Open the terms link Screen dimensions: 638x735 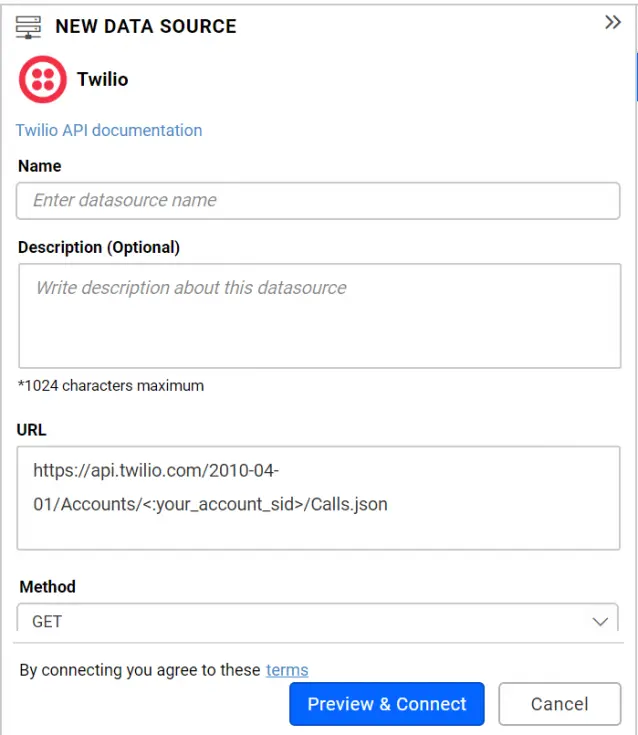[287, 670]
